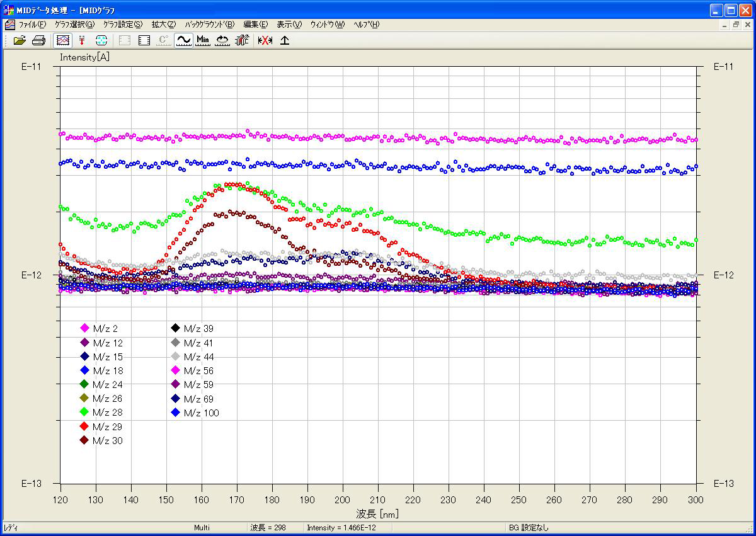
Task: Open the グラフ設定(S) menu
Action: (123, 25)
